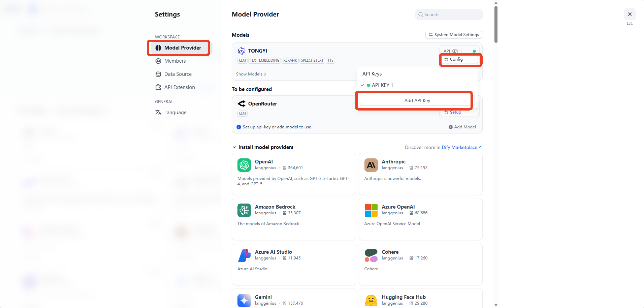644x308 pixels.
Task: Click the Data Source database icon
Action: point(158,74)
